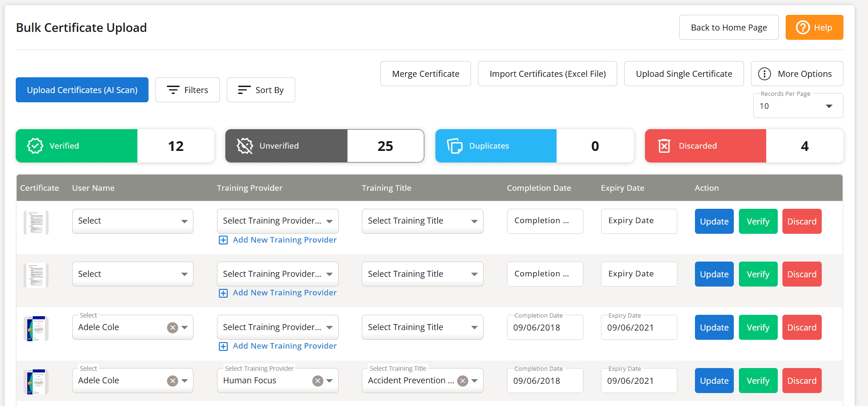Expand Records Per Page dropdown
The height and width of the screenshot is (406, 868).
(798, 106)
